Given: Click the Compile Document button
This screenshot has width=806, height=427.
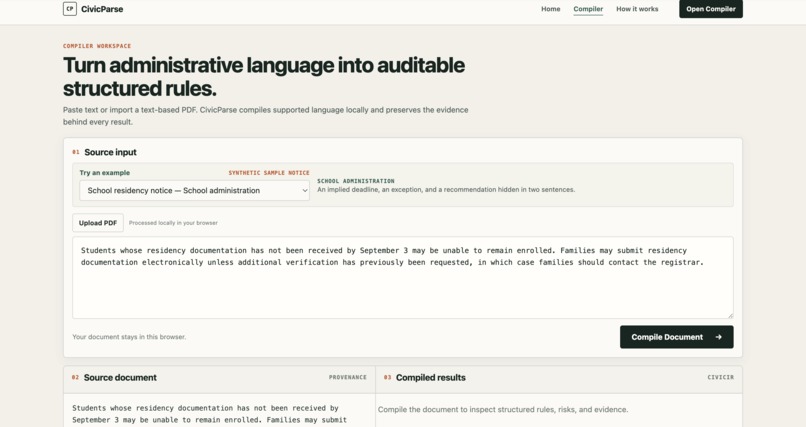Looking at the screenshot, I should [676, 337].
